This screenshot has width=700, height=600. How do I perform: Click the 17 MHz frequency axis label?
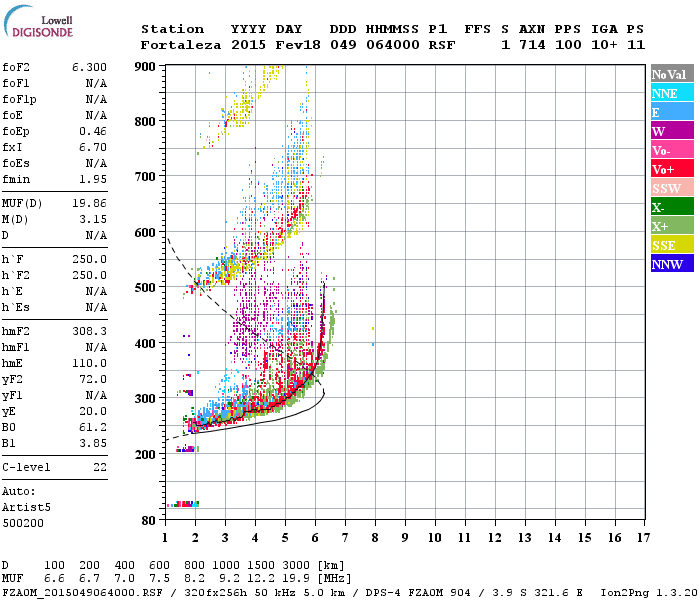pos(643,538)
